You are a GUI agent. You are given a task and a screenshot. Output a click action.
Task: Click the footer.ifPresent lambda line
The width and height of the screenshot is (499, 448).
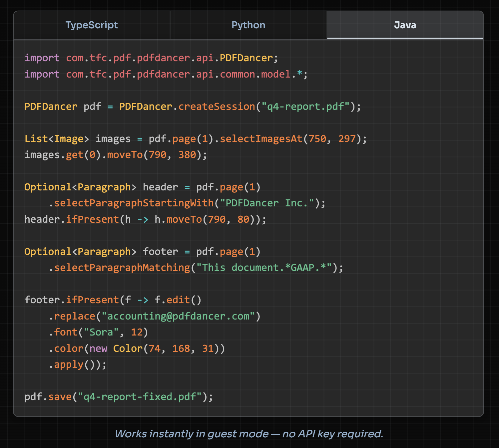(x=113, y=300)
